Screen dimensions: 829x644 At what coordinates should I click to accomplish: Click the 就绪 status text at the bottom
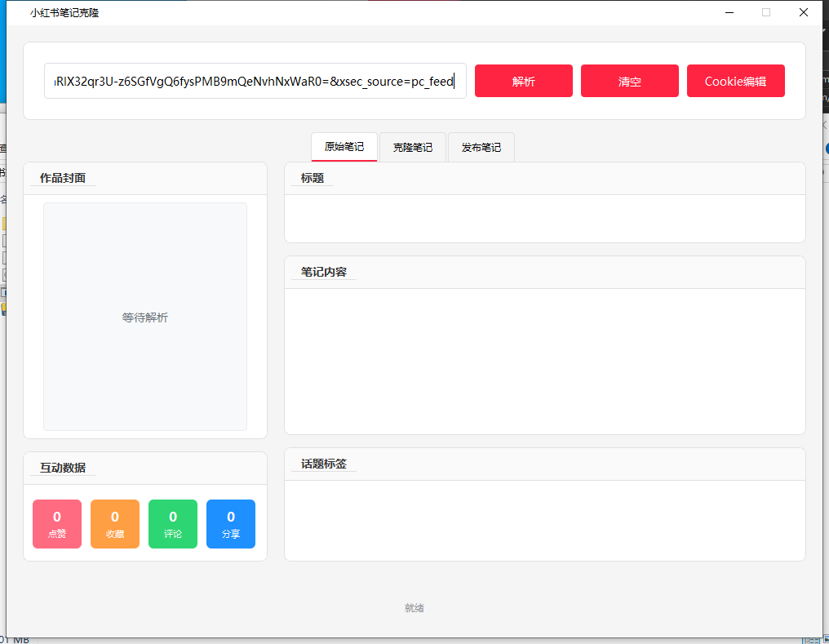[x=414, y=607]
